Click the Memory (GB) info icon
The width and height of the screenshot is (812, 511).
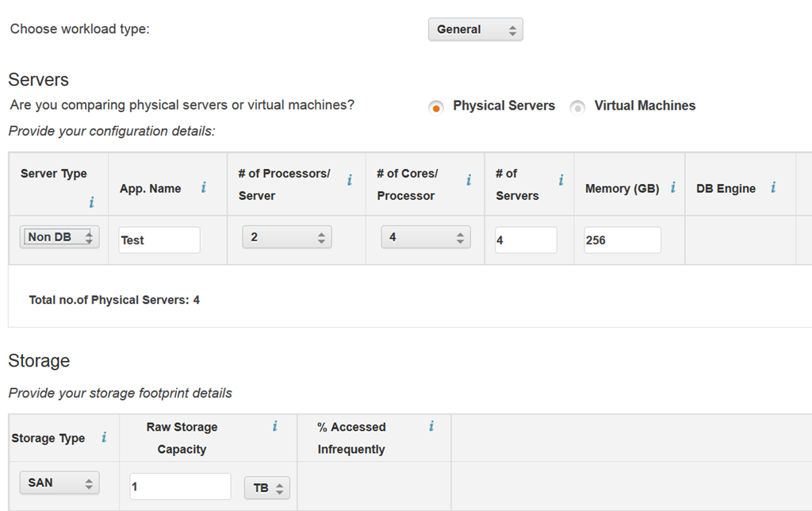[673, 188]
